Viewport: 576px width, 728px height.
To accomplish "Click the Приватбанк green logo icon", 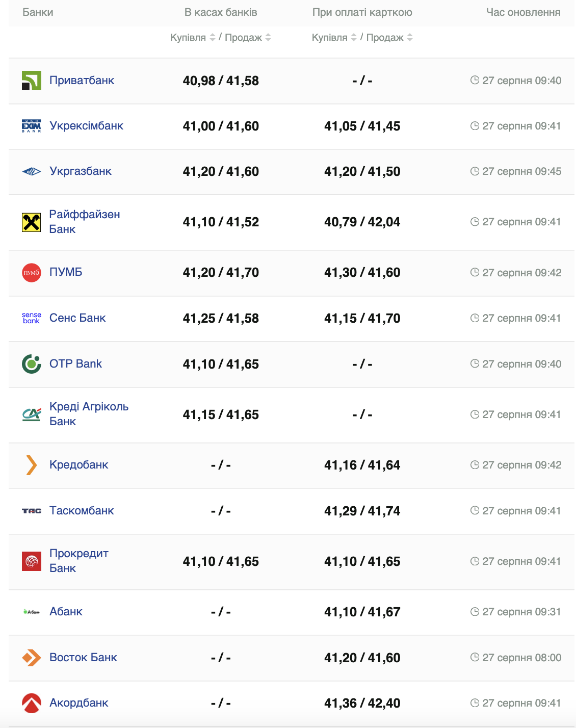I will click(x=32, y=81).
